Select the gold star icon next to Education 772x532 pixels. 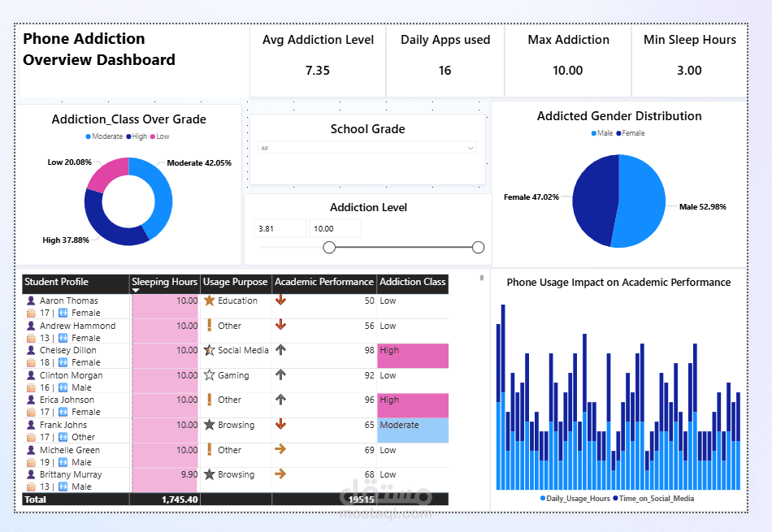[209, 301]
